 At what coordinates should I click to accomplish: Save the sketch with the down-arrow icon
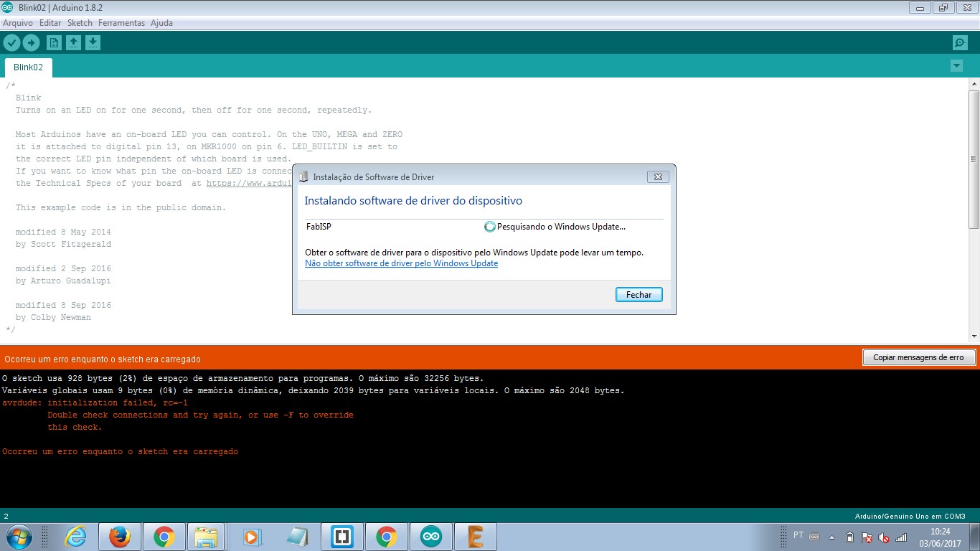93,43
